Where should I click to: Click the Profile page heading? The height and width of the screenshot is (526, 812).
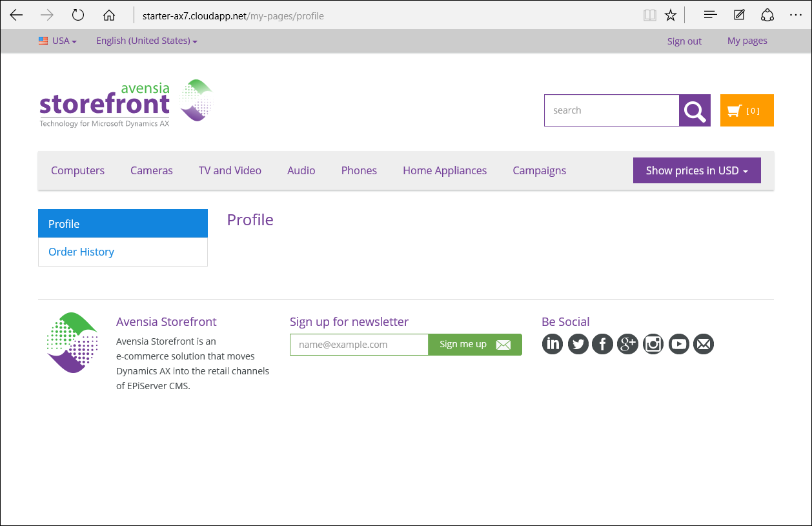(x=250, y=219)
